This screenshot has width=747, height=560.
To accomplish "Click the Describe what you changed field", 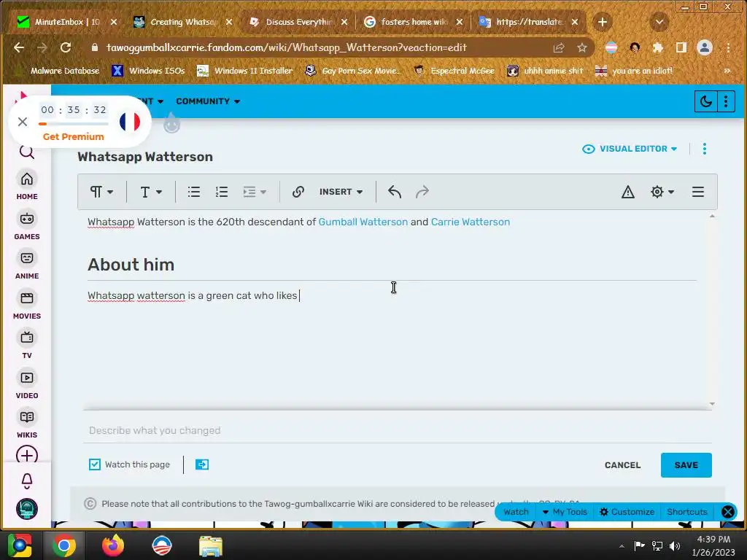I will 398,430.
